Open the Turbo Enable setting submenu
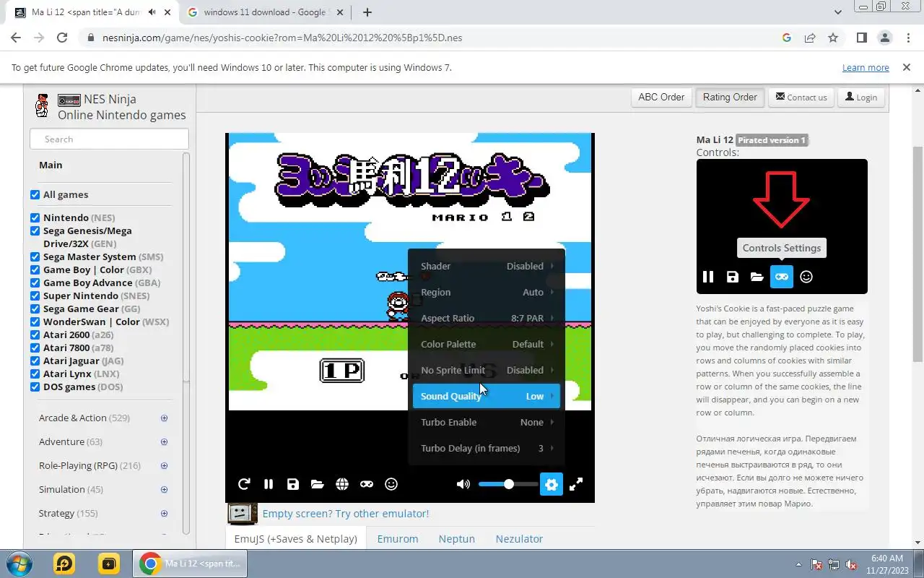 pyautogui.click(x=487, y=422)
